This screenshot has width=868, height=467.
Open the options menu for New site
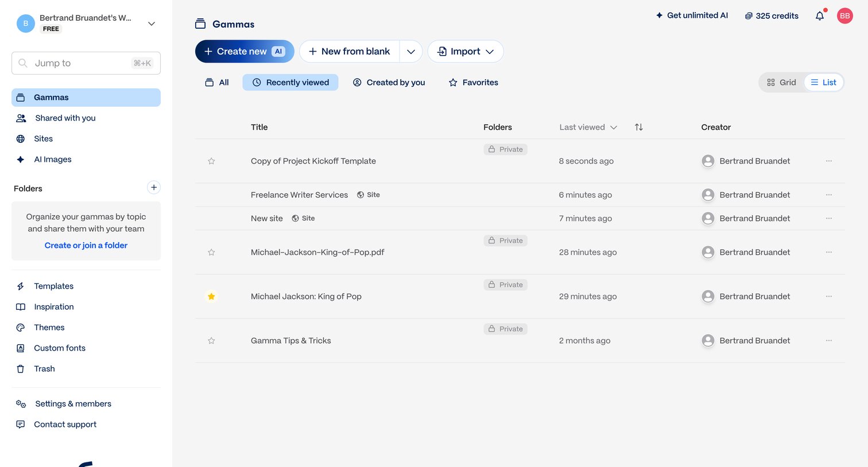point(829,219)
